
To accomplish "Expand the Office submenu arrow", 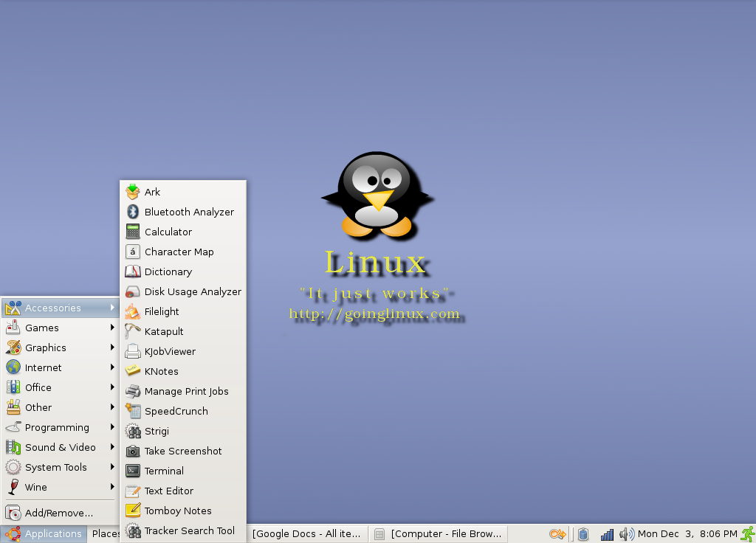I will point(112,387).
